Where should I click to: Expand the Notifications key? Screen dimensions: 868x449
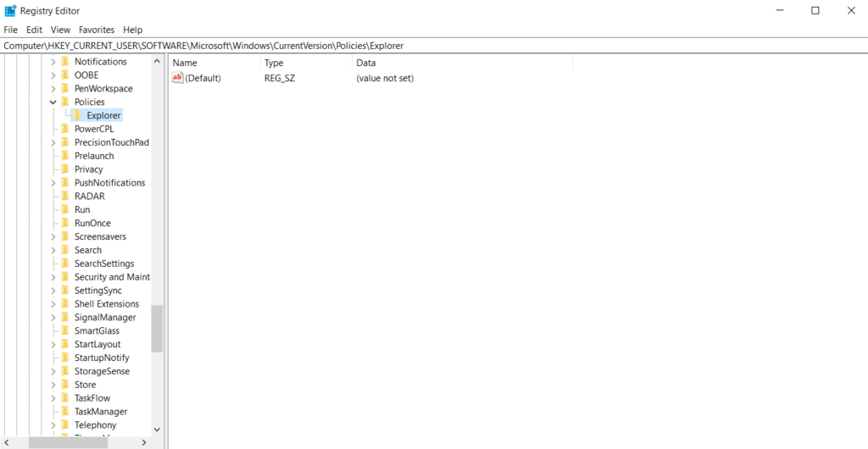coord(53,61)
